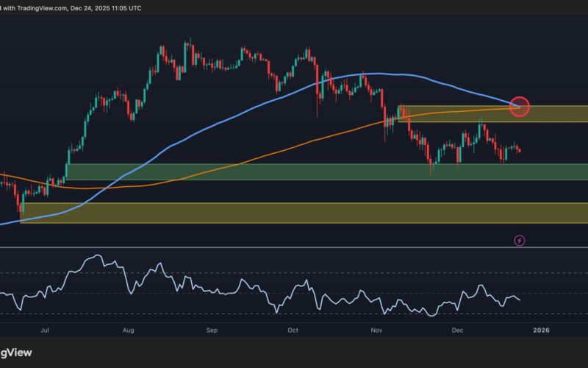Click the purple lightning bolt icon

[520, 240]
